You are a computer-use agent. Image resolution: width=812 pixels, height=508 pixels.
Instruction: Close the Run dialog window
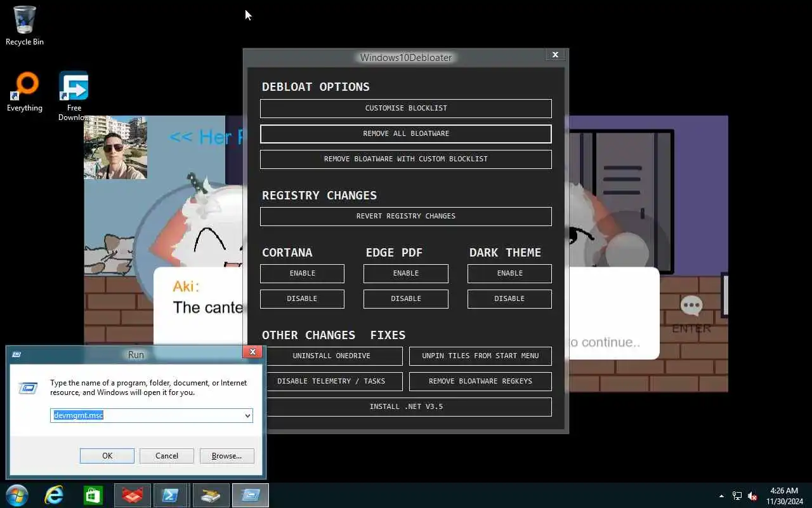pyautogui.click(x=252, y=352)
